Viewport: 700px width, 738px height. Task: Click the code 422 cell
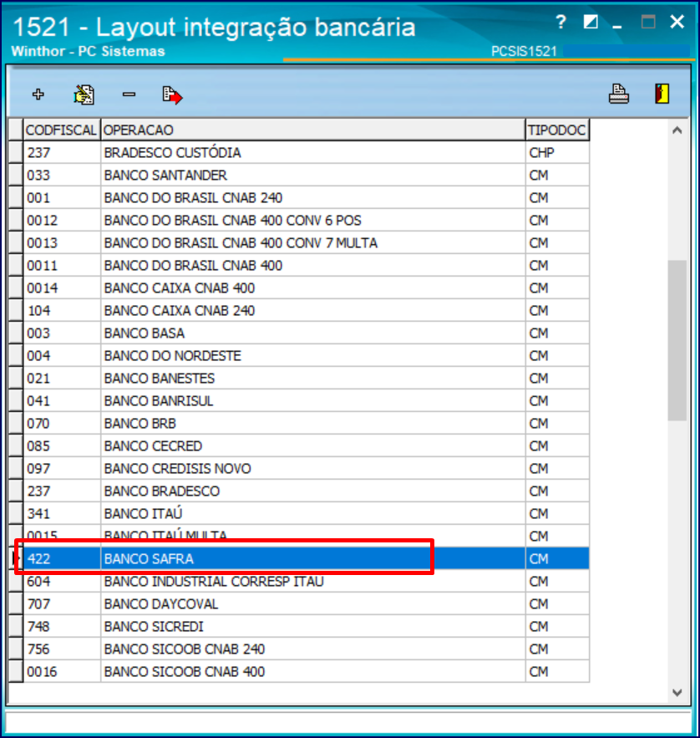[62, 558]
